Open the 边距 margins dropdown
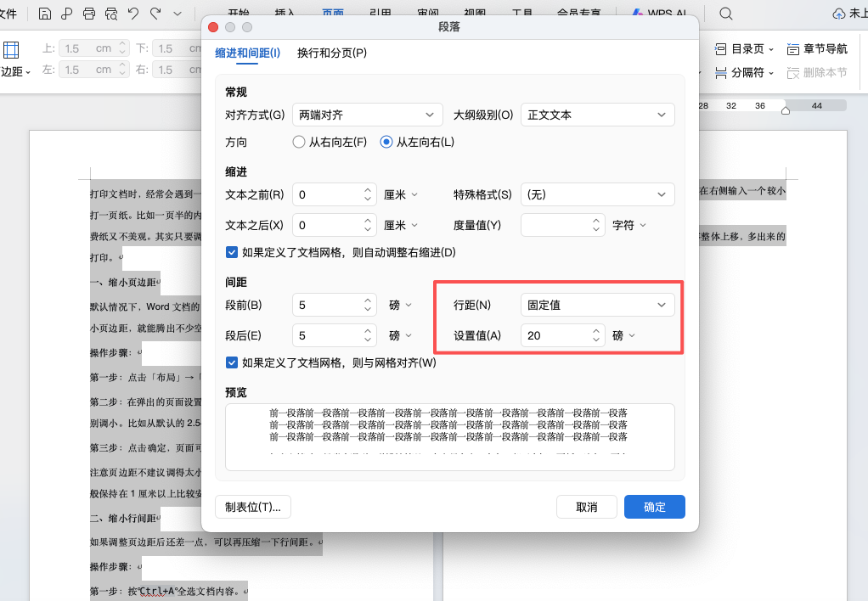The height and width of the screenshot is (601, 868). [x=15, y=72]
